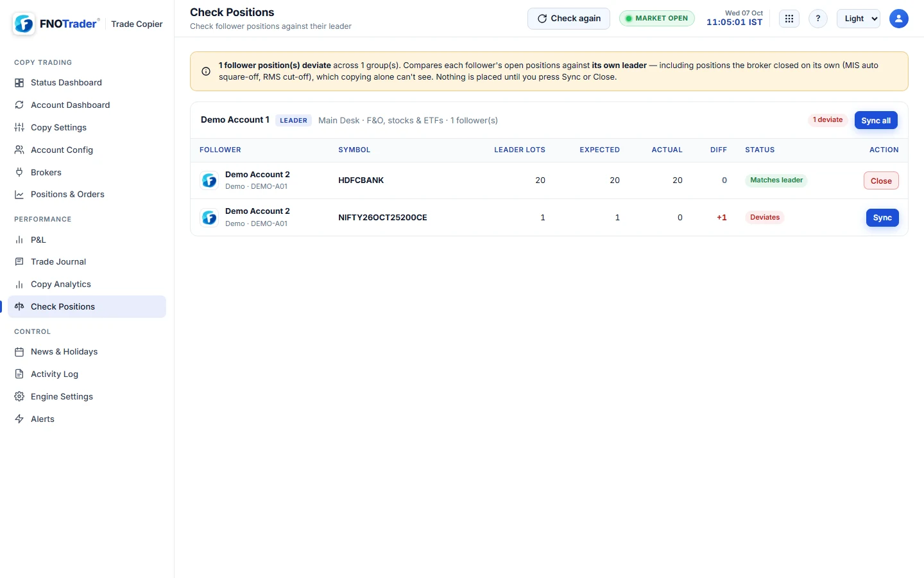Click the broker logo in HDFCBANK row

[209, 180]
